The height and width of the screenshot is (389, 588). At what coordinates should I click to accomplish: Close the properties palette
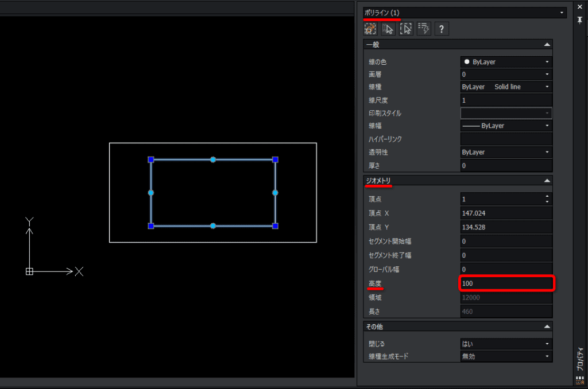[x=580, y=7]
